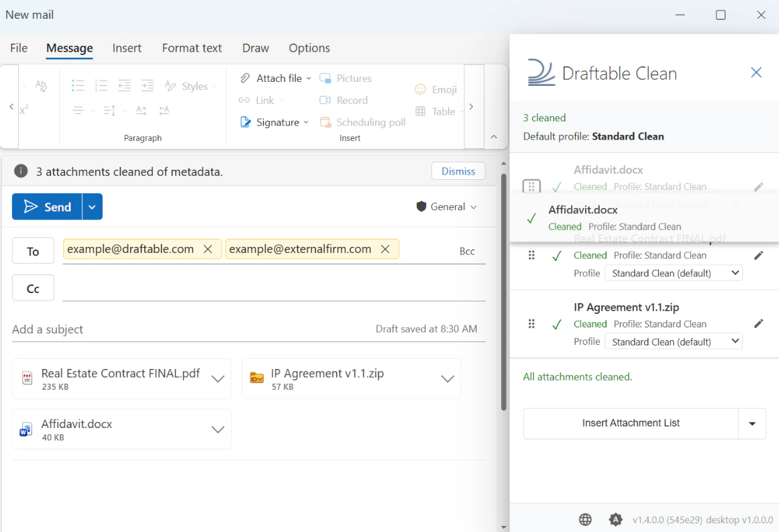This screenshot has width=779, height=532.
Task: Open the Scheduling poll tool
Action: point(363,122)
